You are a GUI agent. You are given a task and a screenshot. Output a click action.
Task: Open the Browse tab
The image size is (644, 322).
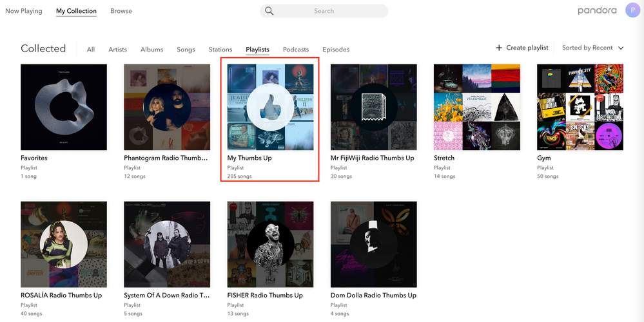coord(121,11)
